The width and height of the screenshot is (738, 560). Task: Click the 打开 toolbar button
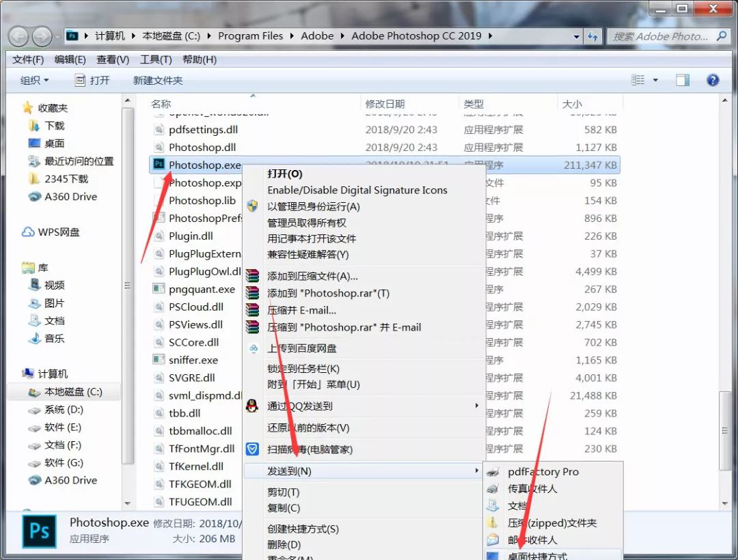[93, 81]
